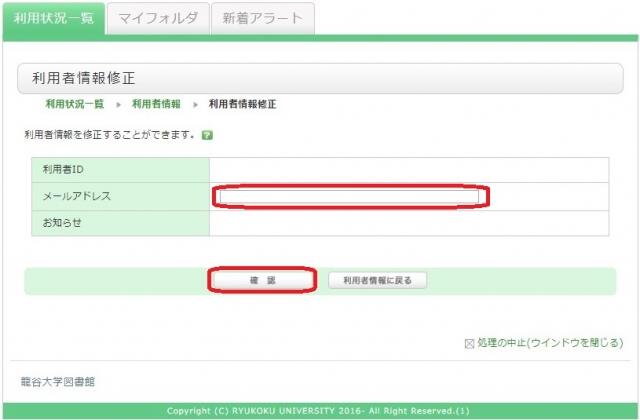640x420 pixels.
Task: Click the 利用者ID row label
Action: 61,170
